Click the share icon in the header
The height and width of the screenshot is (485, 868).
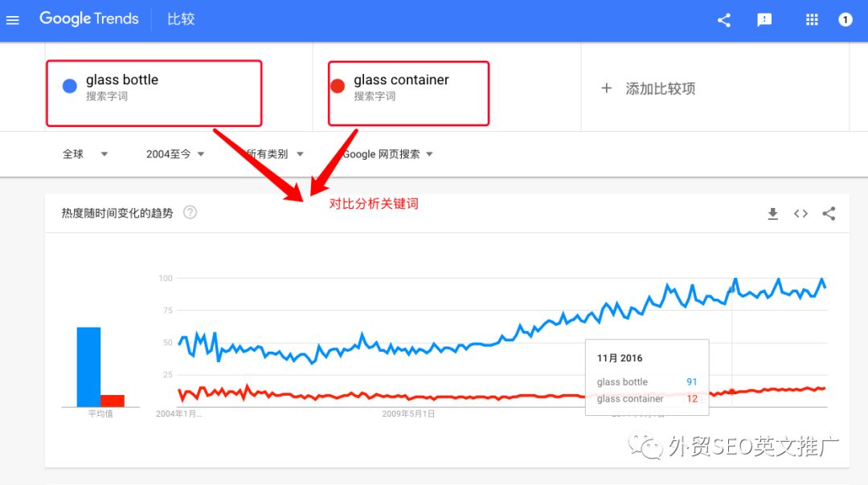tap(724, 20)
